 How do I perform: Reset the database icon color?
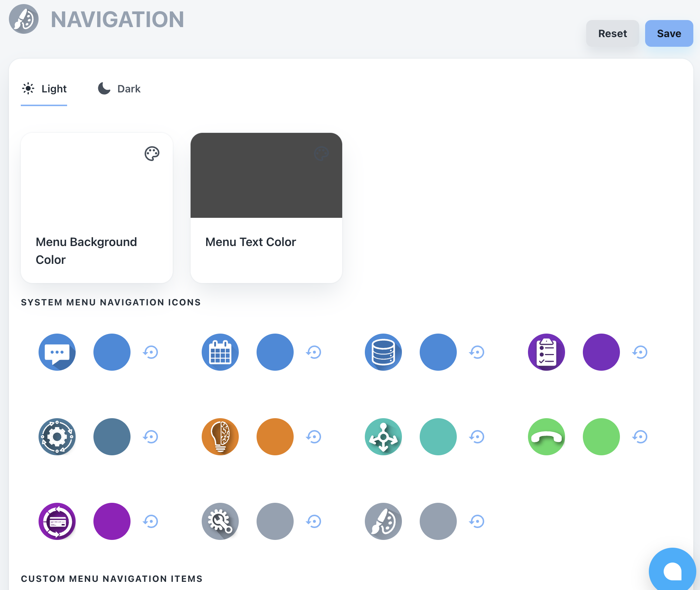point(477,352)
